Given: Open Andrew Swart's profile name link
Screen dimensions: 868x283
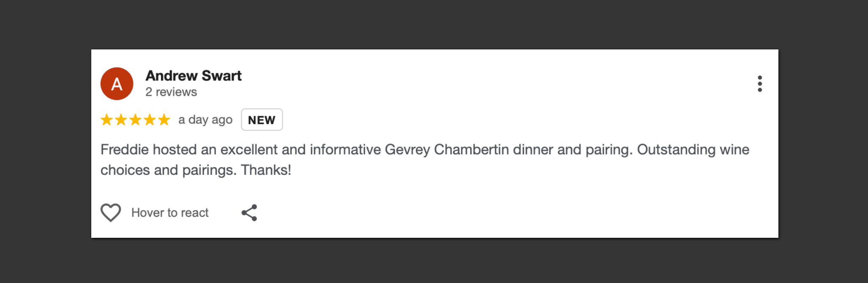Looking at the screenshot, I should tap(194, 76).
